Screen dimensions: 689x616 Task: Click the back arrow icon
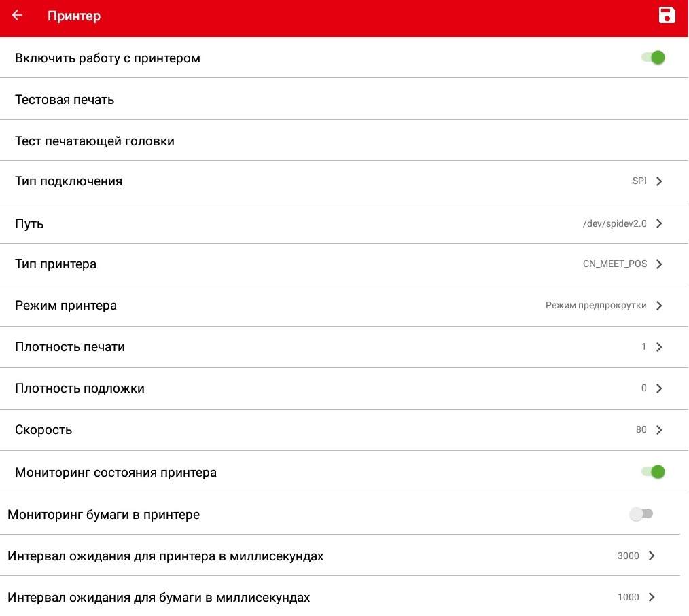click(18, 16)
